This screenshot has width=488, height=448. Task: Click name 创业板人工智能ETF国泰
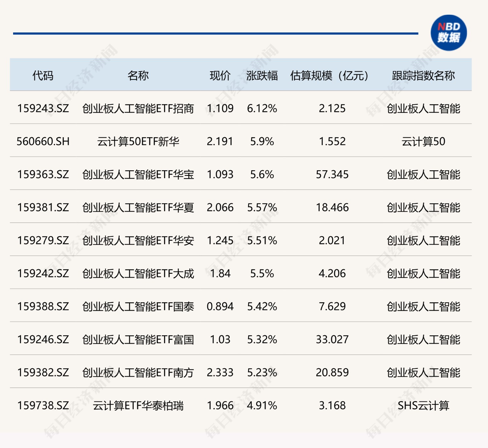[138, 307]
